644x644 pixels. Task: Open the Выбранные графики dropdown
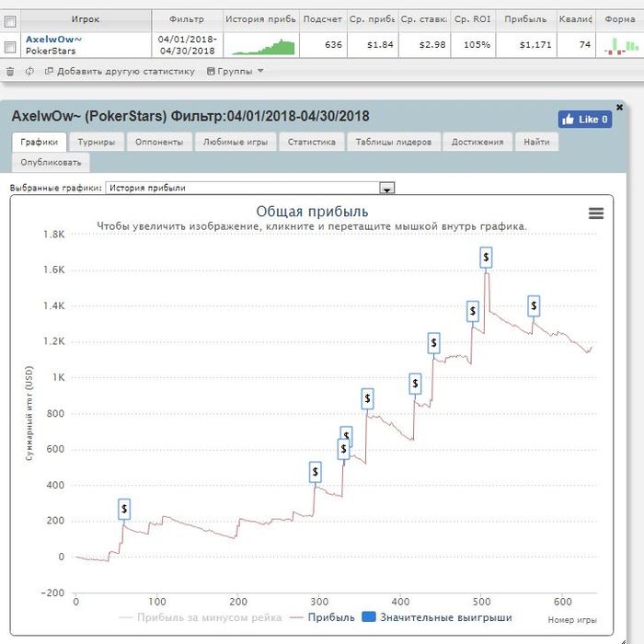[249, 188]
